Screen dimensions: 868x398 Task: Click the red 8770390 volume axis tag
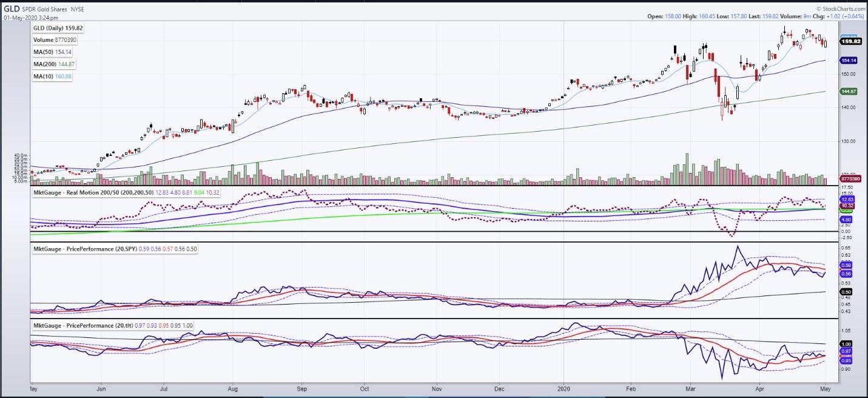[x=849, y=180]
